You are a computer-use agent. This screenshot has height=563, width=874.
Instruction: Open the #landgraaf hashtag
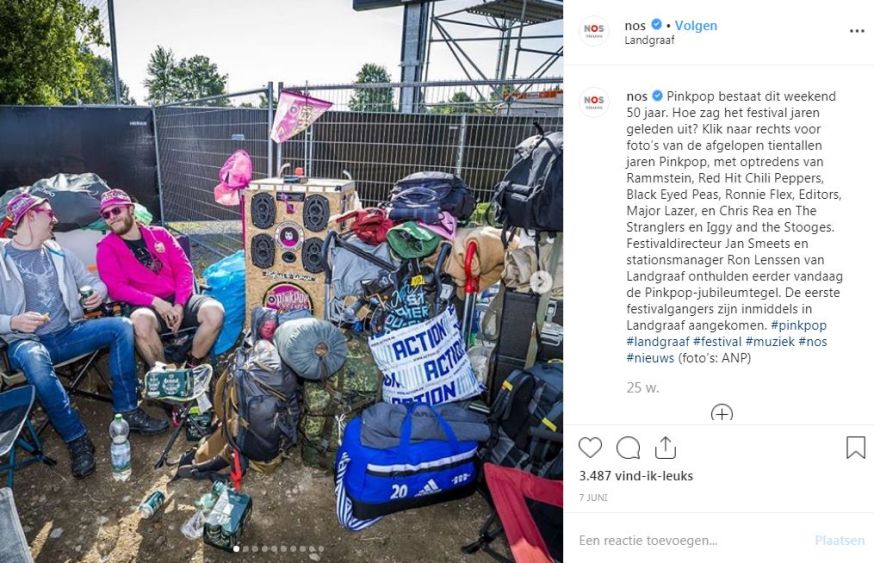(658, 341)
